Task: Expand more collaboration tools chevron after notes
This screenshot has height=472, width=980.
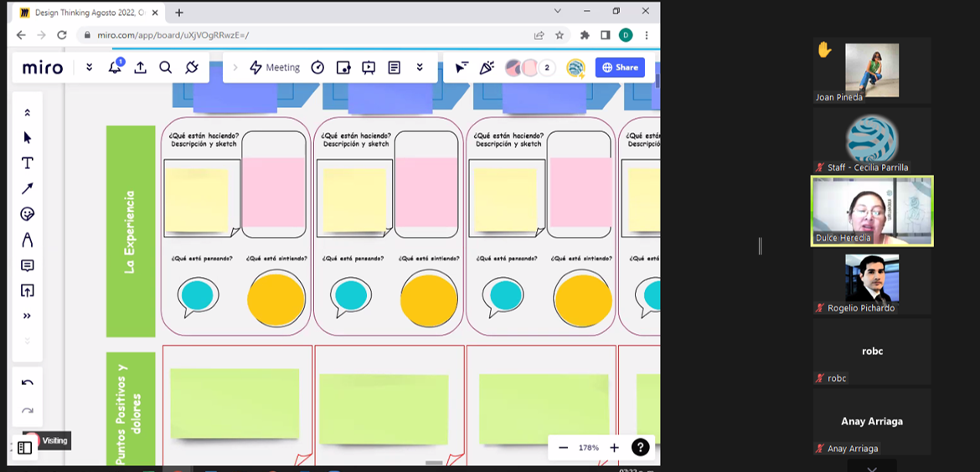Action: (420, 68)
